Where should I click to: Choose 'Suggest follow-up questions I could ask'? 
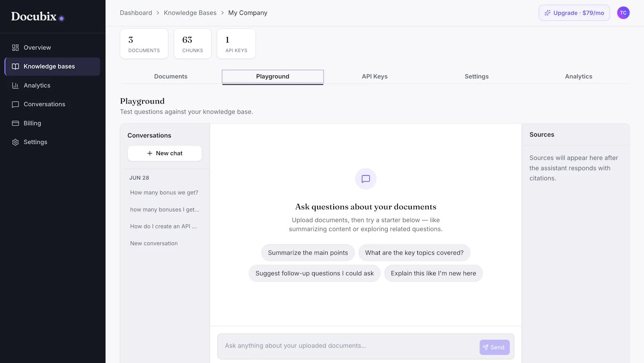[x=314, y=273]
